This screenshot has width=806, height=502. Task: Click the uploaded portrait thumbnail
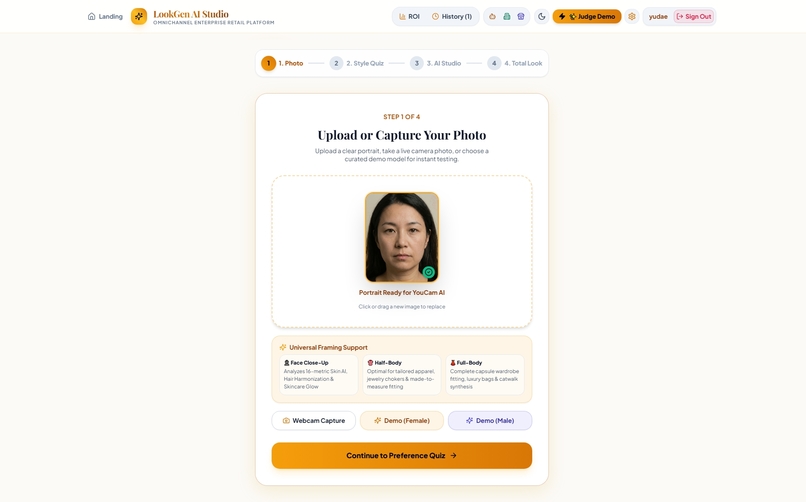pyautogui.click(x=402, y=237)
